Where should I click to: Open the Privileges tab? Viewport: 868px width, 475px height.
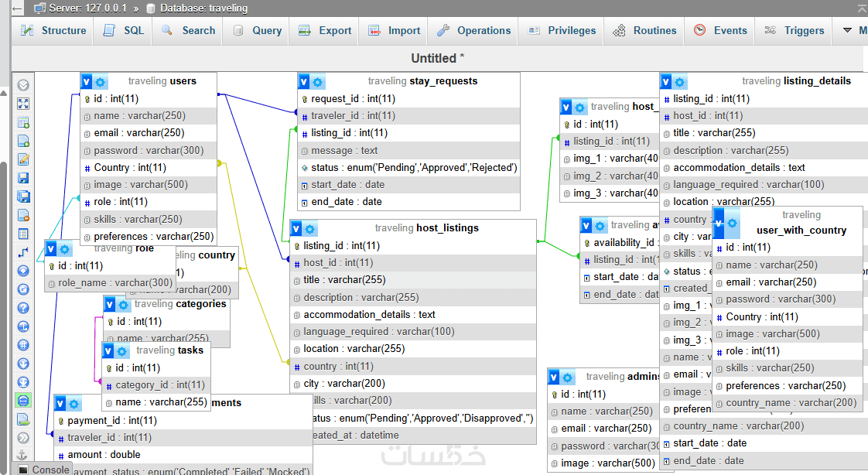(562, 30)
